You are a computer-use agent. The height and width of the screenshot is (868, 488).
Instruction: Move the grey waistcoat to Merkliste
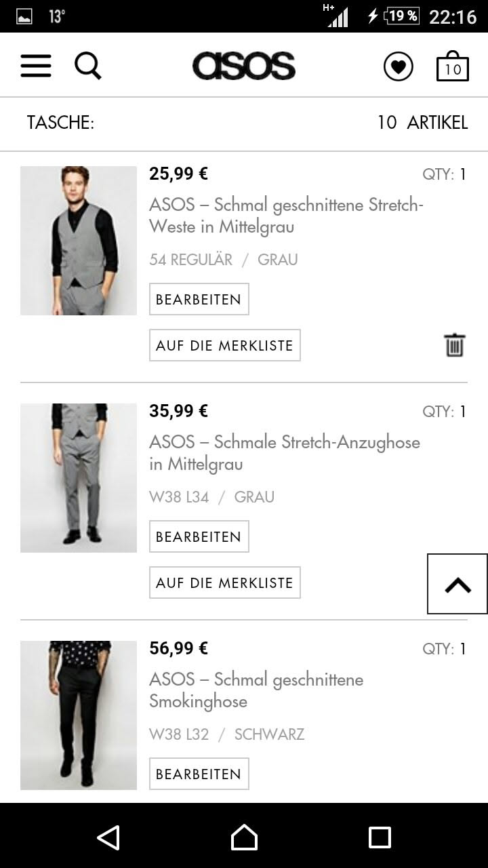point(224,345)
